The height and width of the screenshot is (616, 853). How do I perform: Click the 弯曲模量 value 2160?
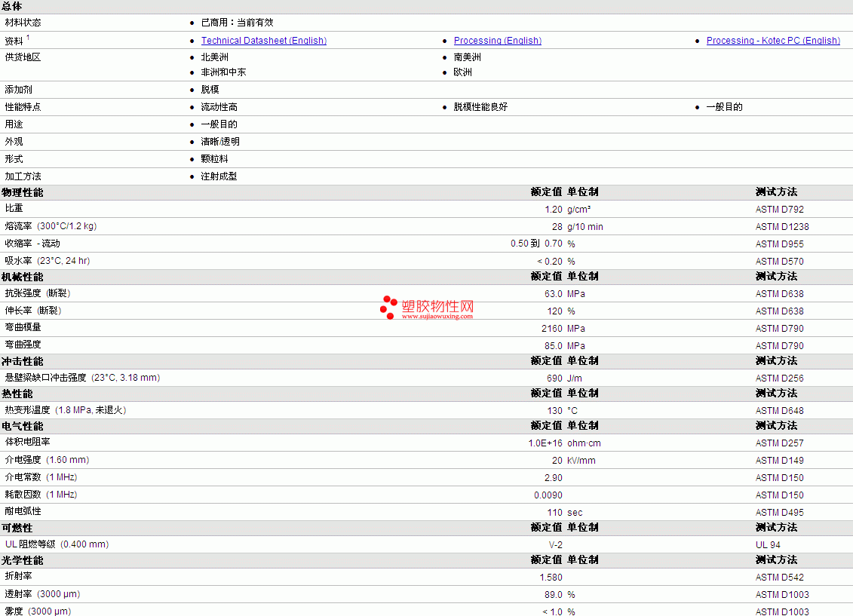tap(551, 329)
